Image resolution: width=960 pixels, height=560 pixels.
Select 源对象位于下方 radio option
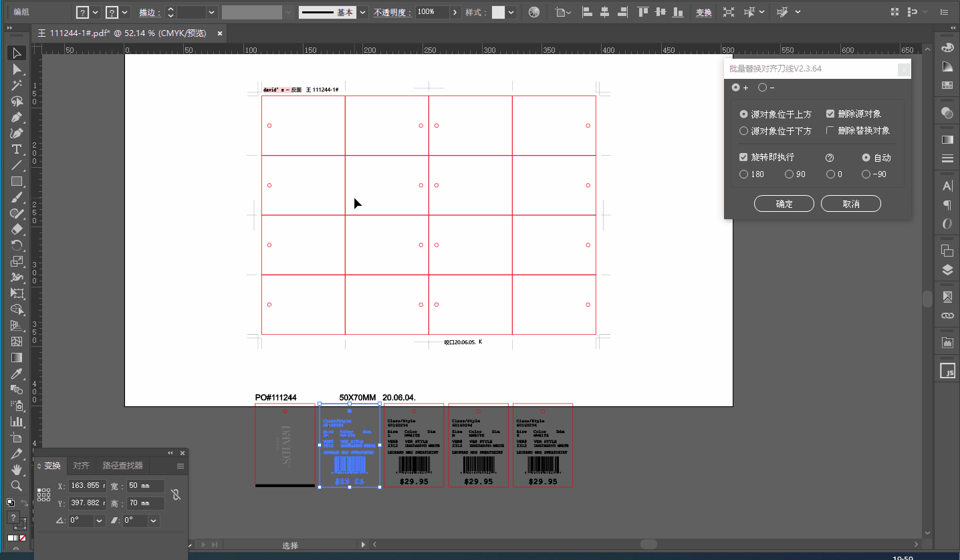(x=775, y=131)
